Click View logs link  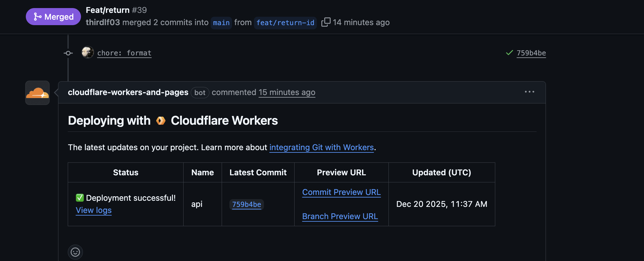(x=94, y=210)
